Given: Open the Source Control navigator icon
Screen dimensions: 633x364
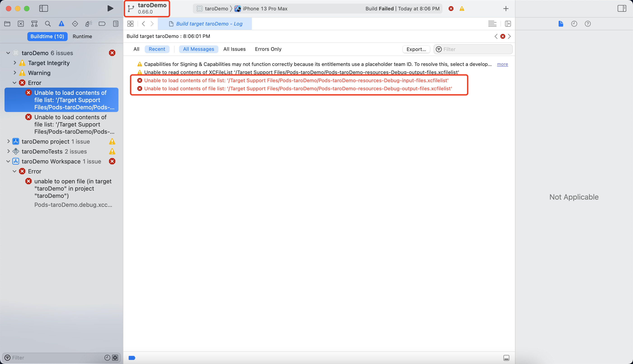Looking at the screenshot, I should pyautogui.click(x=21, y=24).
